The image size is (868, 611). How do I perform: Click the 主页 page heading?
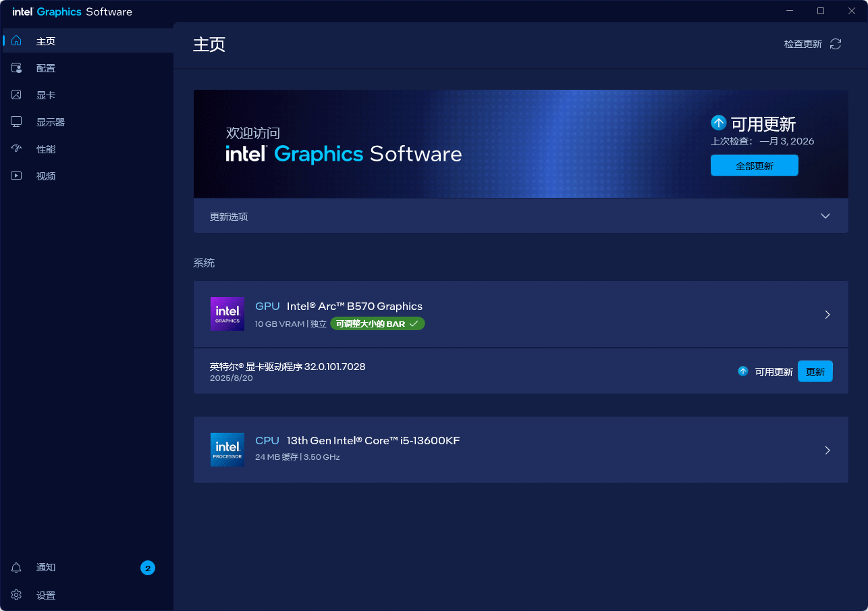209,44
